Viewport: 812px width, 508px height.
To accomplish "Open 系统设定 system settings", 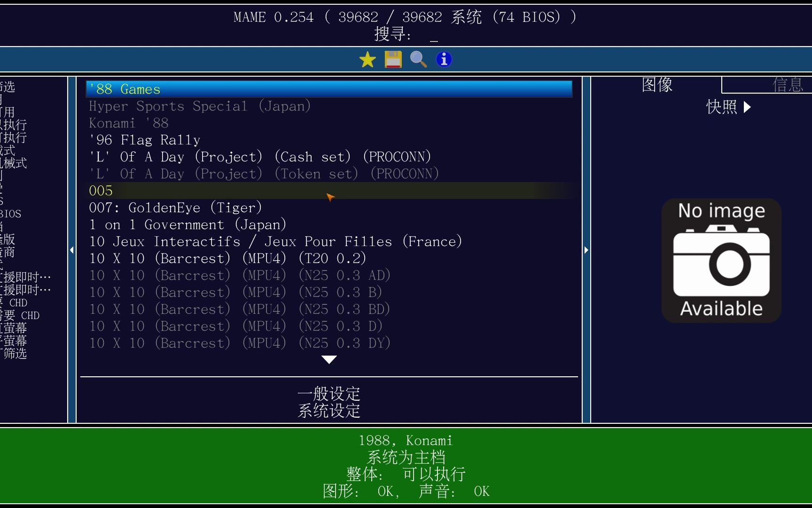I will click(329, 411).
